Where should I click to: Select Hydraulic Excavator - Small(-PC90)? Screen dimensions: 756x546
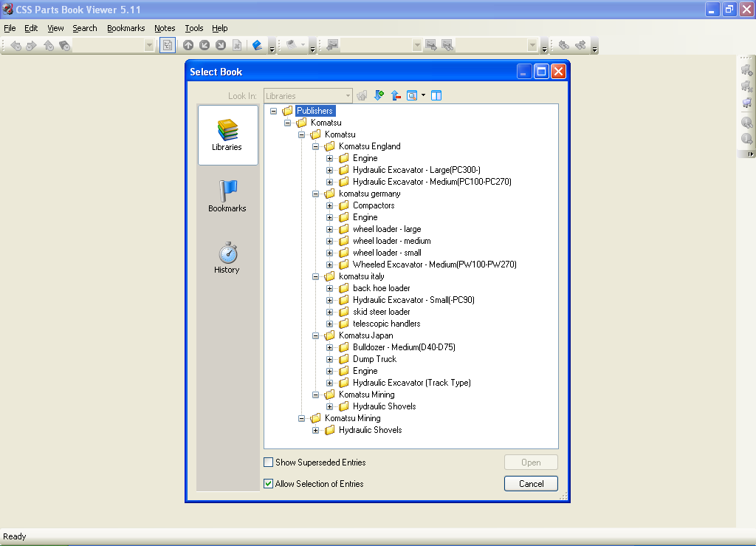(413, 300)
